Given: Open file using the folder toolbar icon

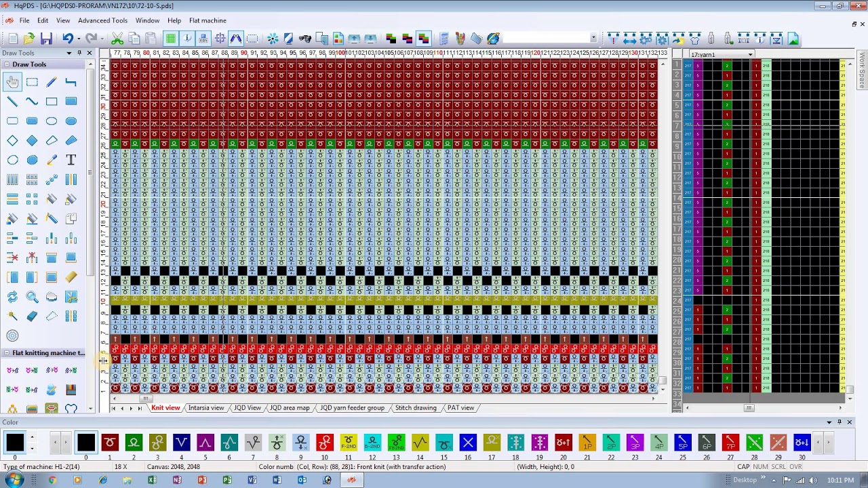Looking at the screenshot, I should click(29, 39).
